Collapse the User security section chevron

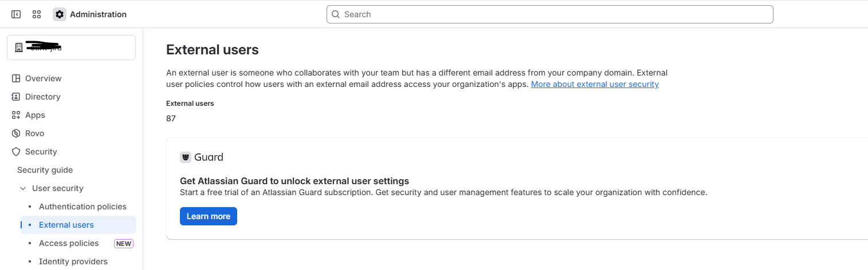[x=23, y=188]
